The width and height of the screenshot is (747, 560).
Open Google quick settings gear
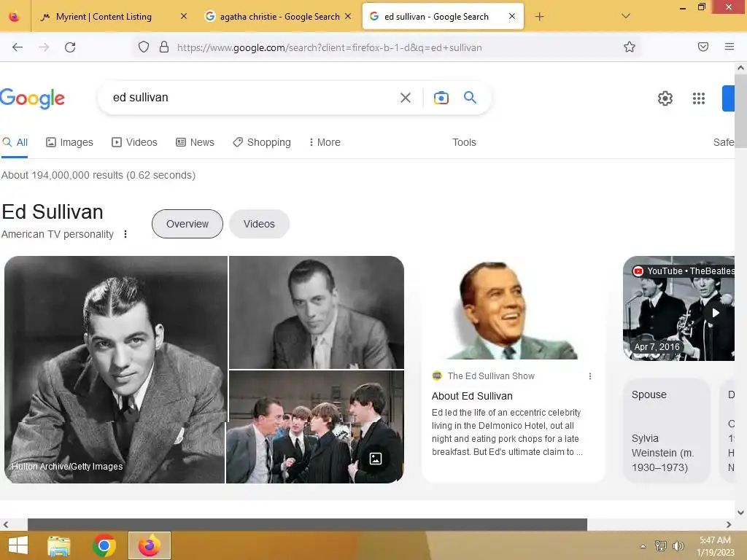tap(665, 98)
